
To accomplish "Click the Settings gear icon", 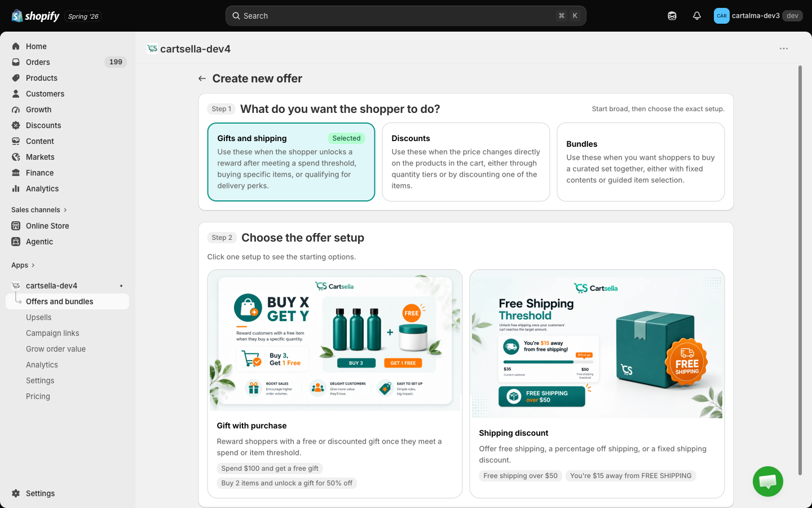I will (16, 493).
